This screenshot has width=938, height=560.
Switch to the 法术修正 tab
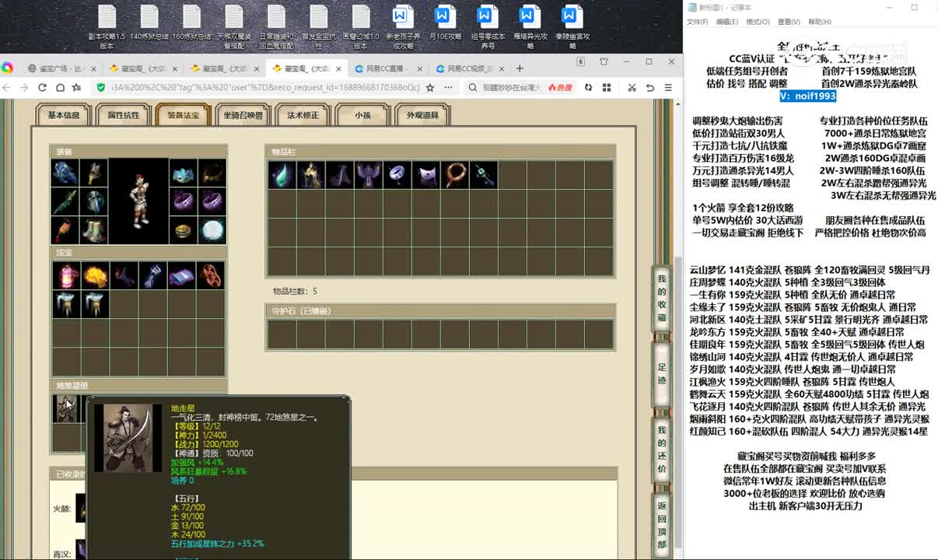coord(303,116)
